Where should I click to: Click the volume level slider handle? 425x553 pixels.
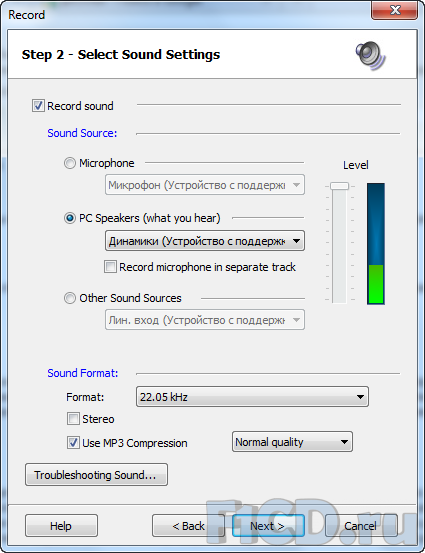[339, 186]
